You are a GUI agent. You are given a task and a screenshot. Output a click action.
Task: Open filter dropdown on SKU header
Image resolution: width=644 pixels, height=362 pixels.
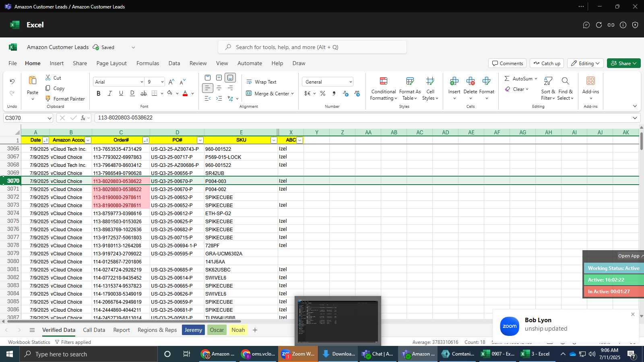(x=274, y=140)
